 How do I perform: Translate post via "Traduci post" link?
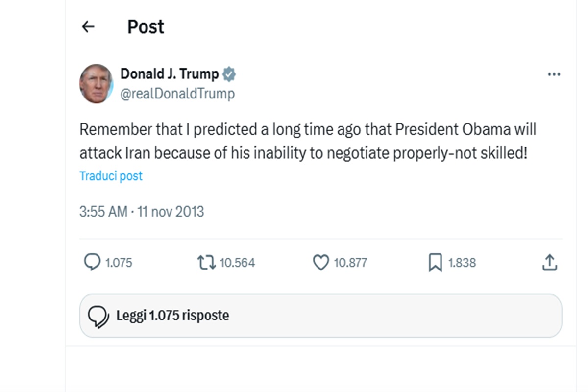tap(111, 176)
